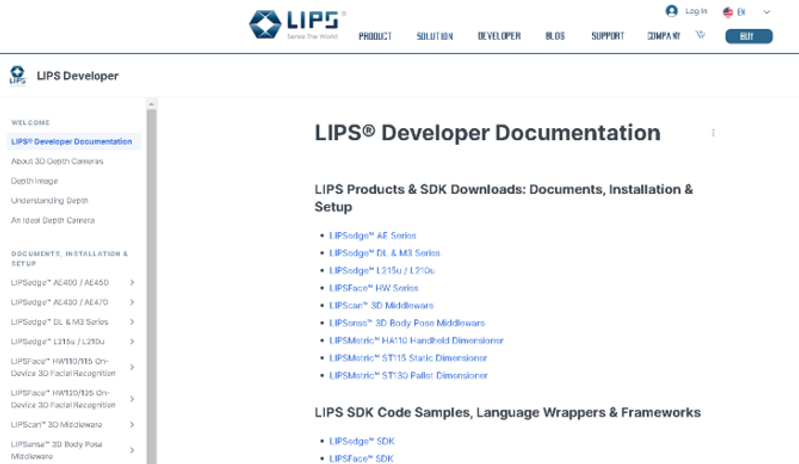Open the LIPSFace SDK link

click(361, 458)
